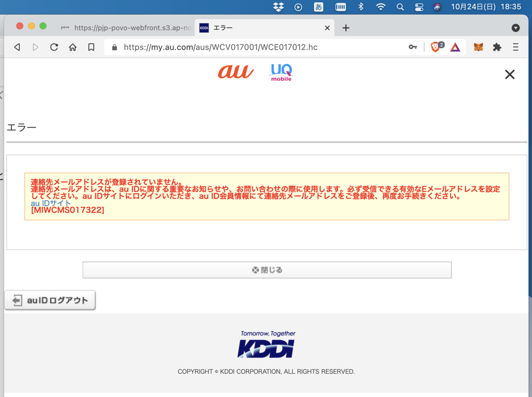Click the UQ mobile logo
Screen dimensions: 532x397
pyautogui.click(x=281, y=73)
